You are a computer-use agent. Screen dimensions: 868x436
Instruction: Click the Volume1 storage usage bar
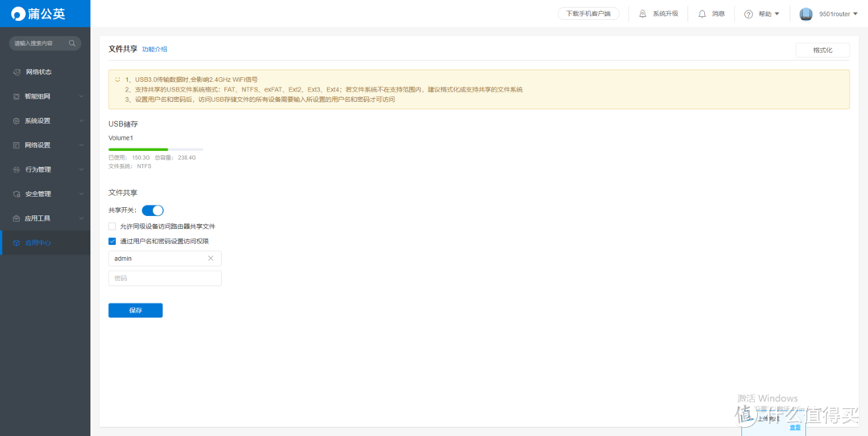point(156,149)
